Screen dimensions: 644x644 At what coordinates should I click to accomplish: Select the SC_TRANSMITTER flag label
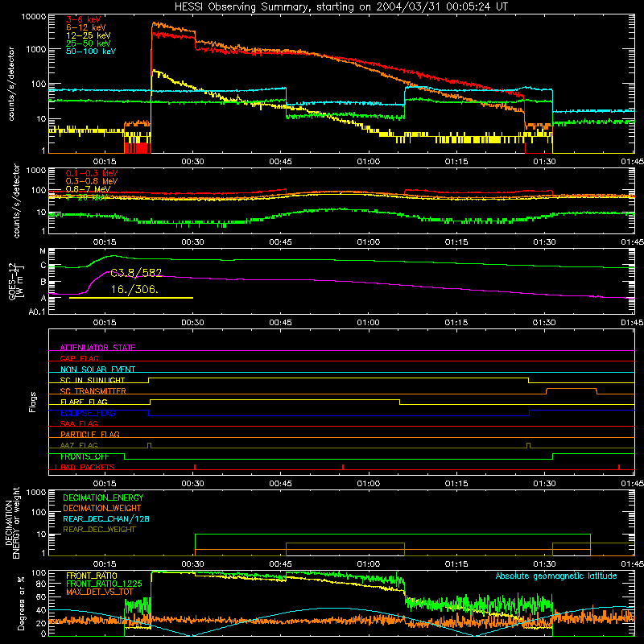tap(93, 391)
